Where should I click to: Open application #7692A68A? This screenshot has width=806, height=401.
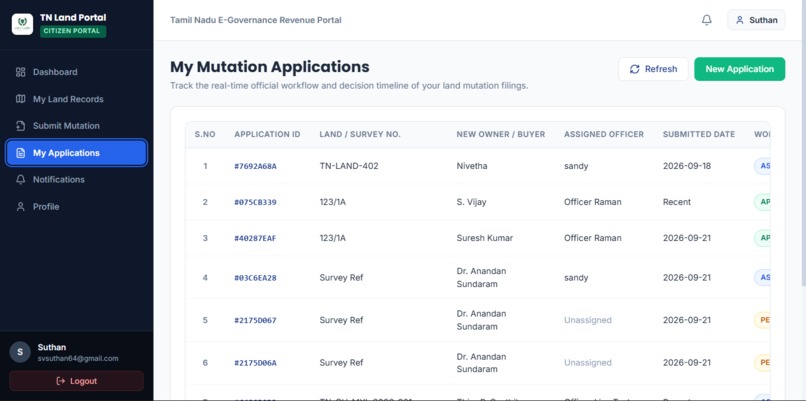tap(255, 166)
